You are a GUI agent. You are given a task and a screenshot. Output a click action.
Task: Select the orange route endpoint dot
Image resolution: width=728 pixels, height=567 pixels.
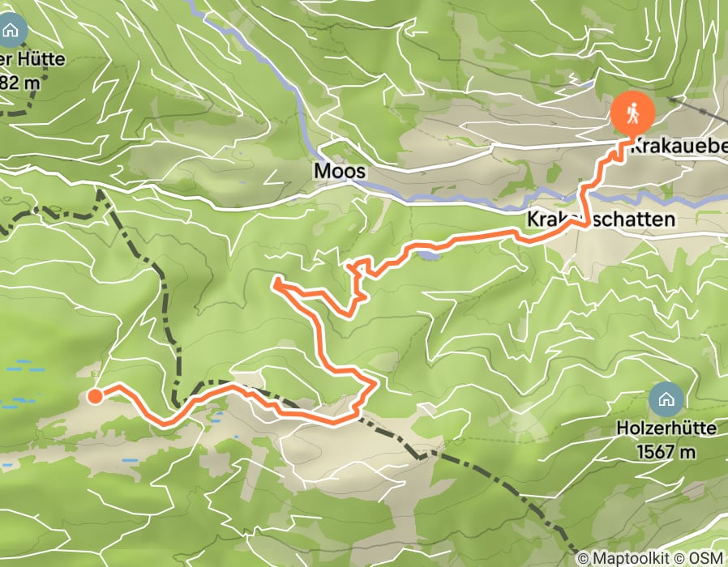95,397
